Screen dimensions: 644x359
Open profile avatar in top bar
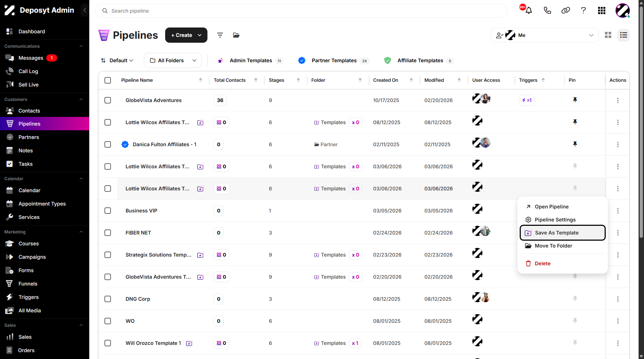click(x=623, y=10)
